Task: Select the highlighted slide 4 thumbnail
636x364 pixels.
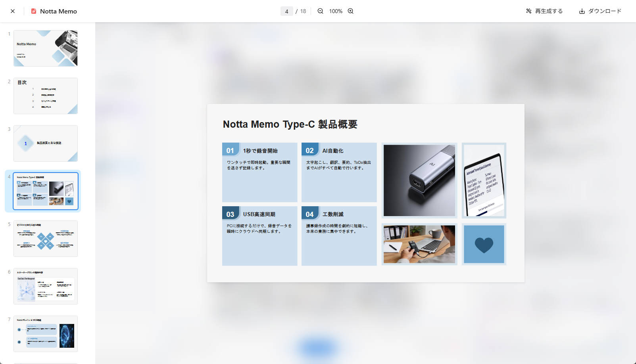Action: (x=46, y=191)
